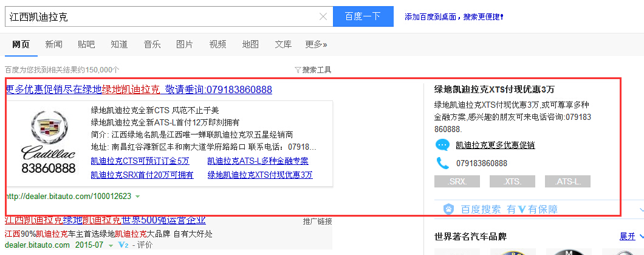Screen dimensions: 644x255
Task: Switch to the 图片 tab
Action: 185,44
